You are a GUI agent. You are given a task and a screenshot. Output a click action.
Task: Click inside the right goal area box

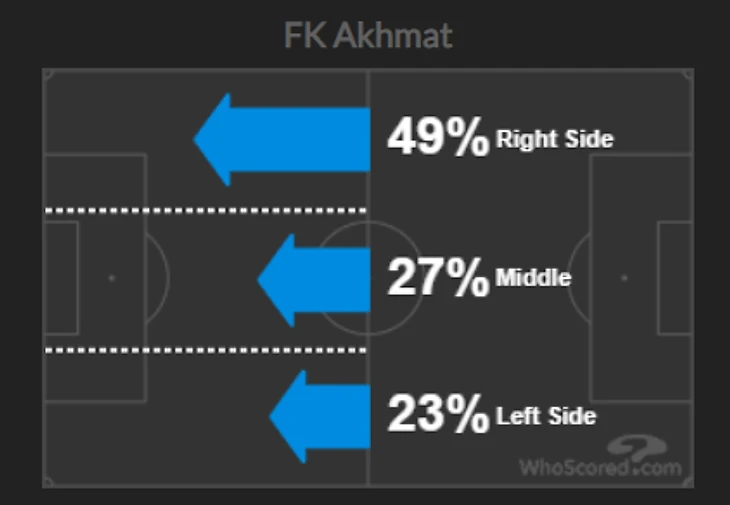675,278
